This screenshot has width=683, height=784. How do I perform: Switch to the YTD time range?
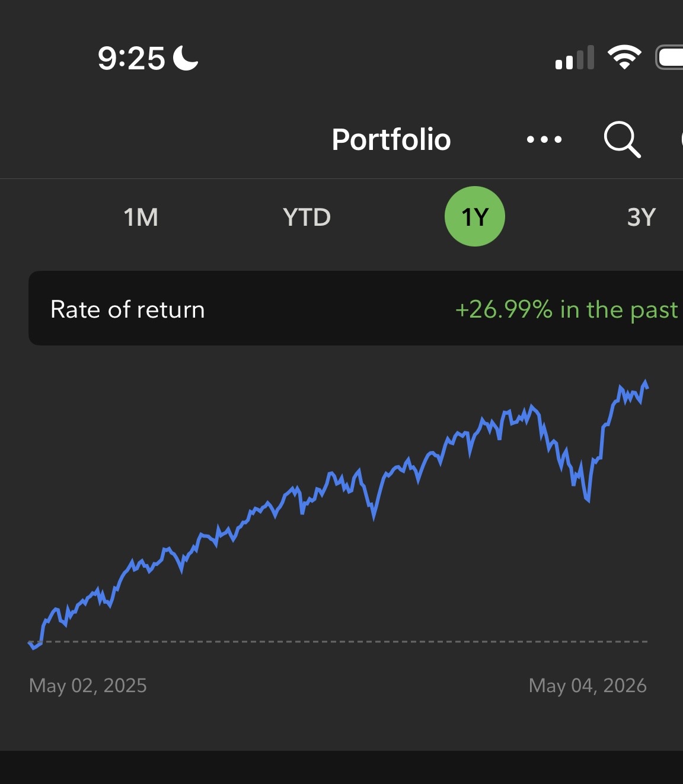(x=307, y=217)
